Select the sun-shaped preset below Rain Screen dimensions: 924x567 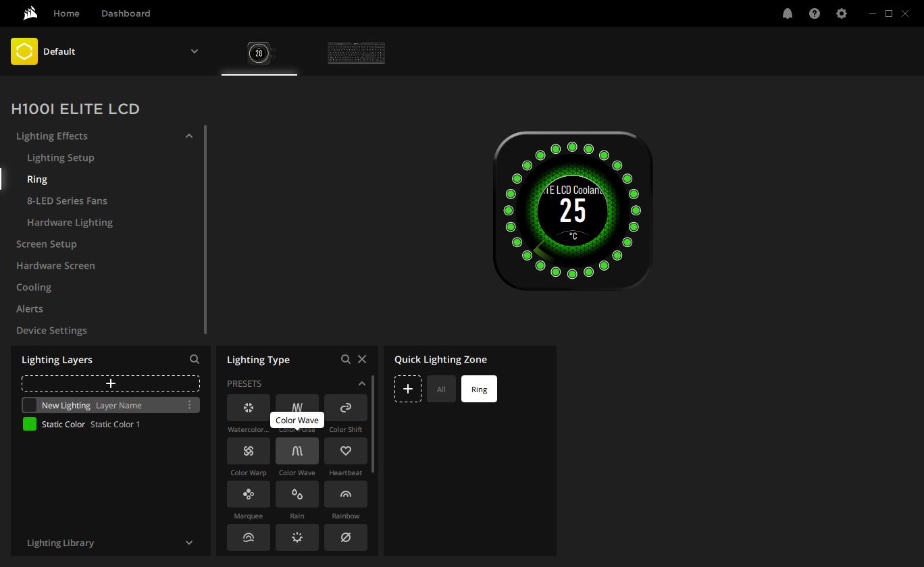[x=297, y=537]
